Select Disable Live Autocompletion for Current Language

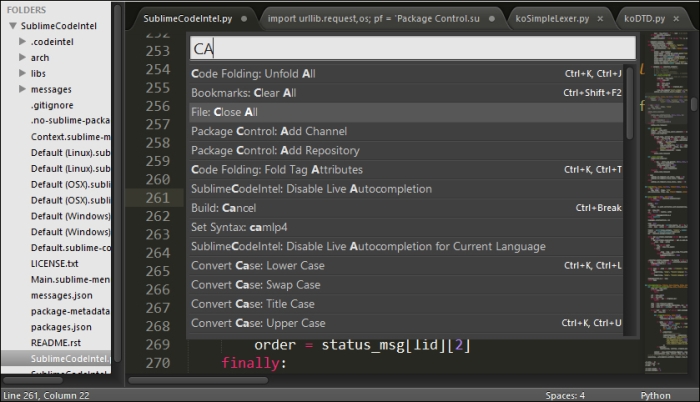406,247
